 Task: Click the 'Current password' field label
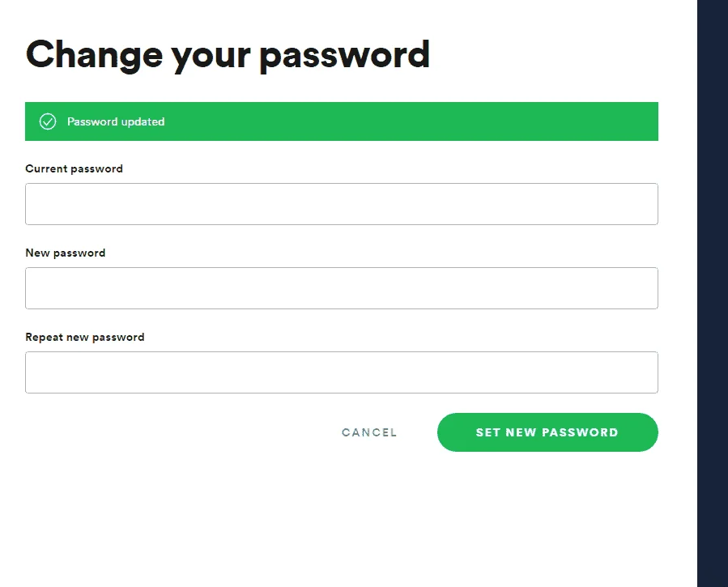pyautogui.click(x=74, y=169)
